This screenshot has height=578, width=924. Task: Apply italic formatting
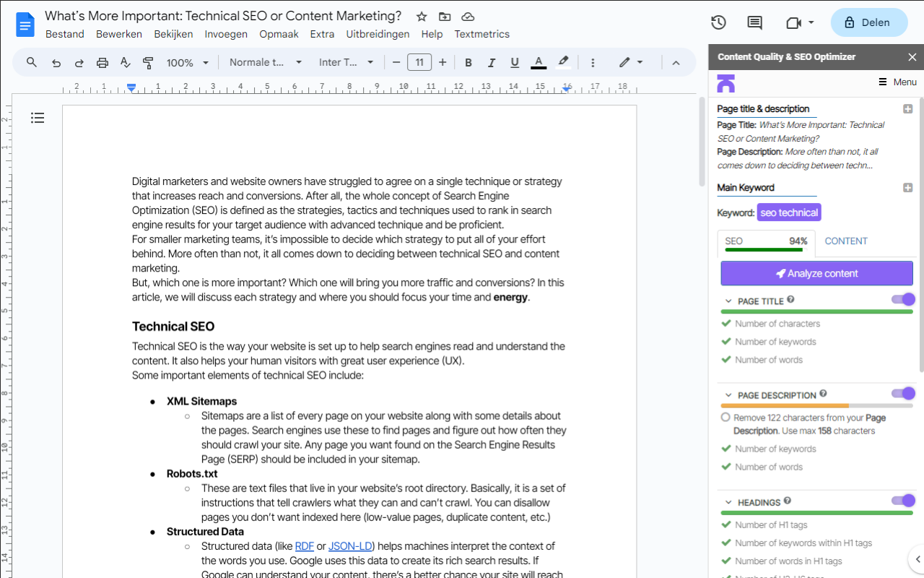492,63
